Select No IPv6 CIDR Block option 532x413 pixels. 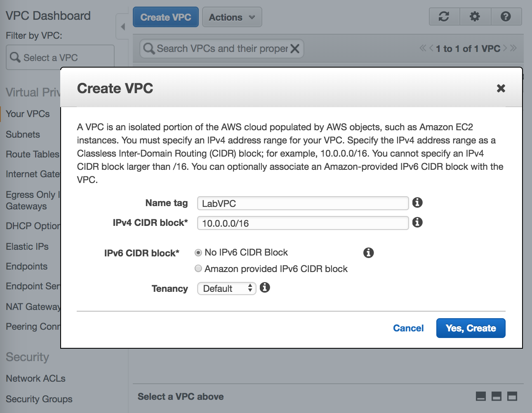(198, 252)
